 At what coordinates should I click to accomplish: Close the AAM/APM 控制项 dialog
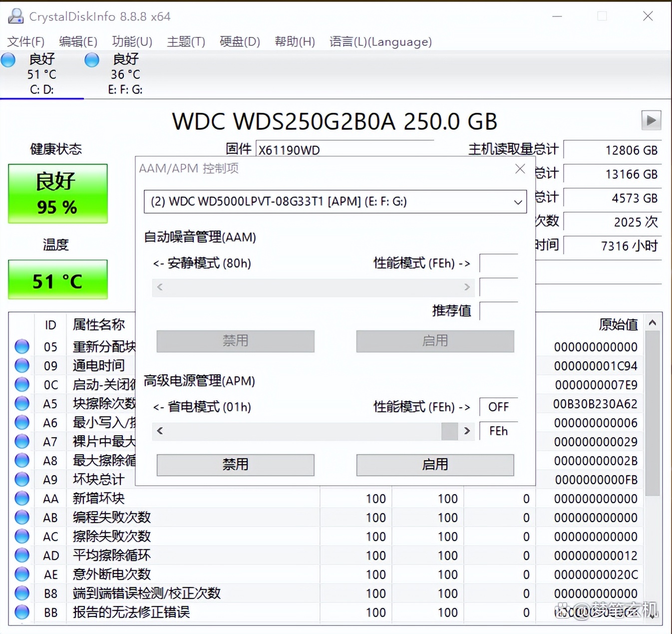tap(520, 169)
